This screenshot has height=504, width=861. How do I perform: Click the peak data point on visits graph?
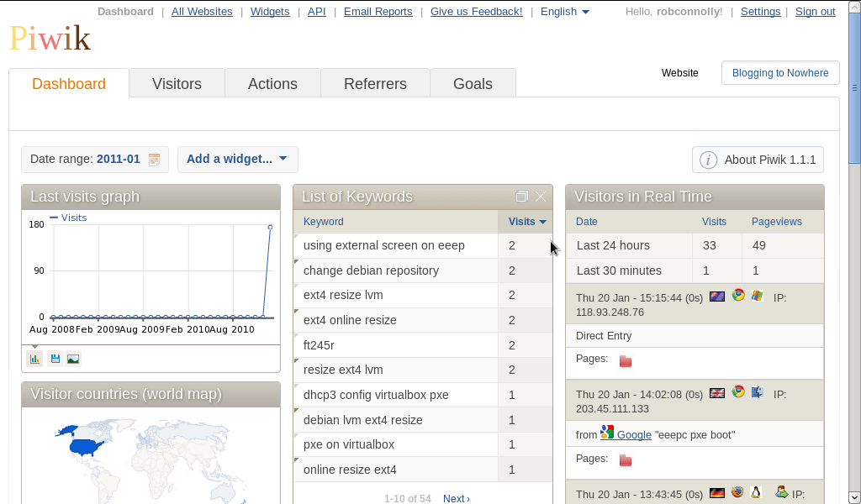pos(270,227)
